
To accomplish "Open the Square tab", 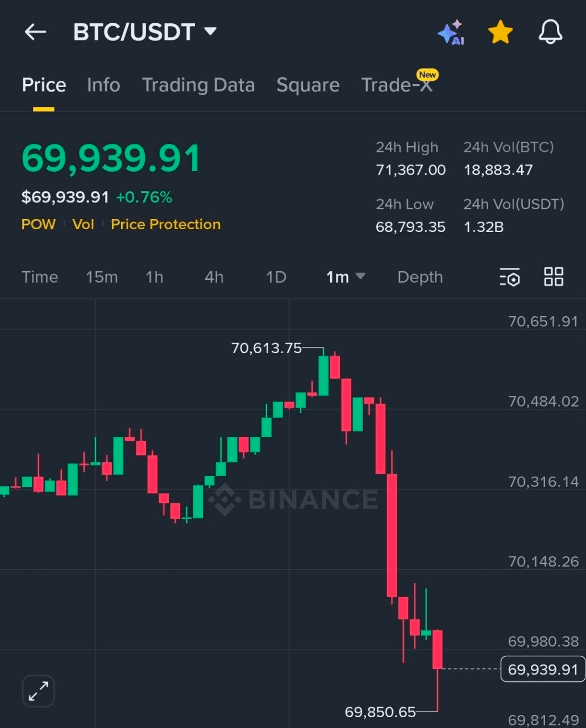I will coord(307,85).
